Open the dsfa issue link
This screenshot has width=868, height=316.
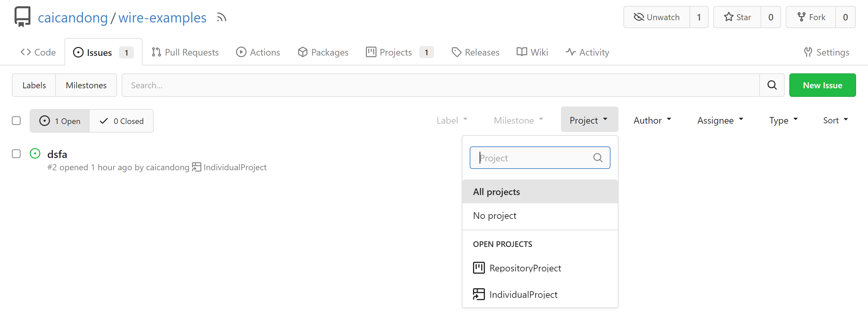57,154
